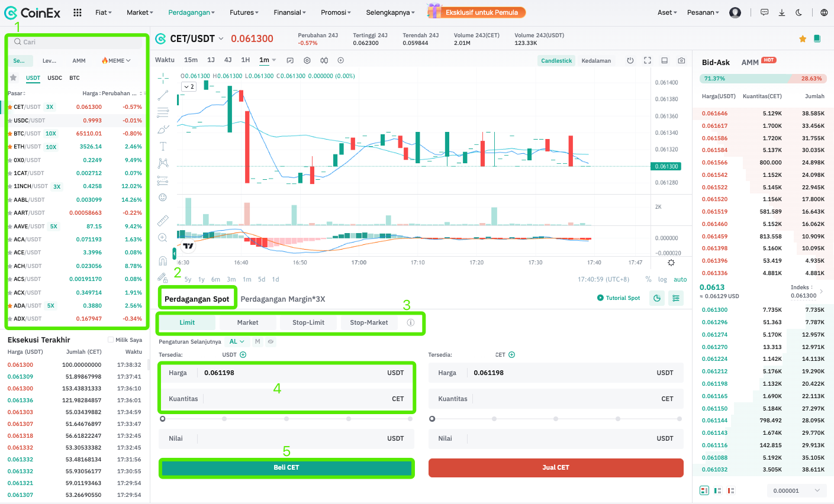Switch to the AMM tab in order book

[750, 62]
